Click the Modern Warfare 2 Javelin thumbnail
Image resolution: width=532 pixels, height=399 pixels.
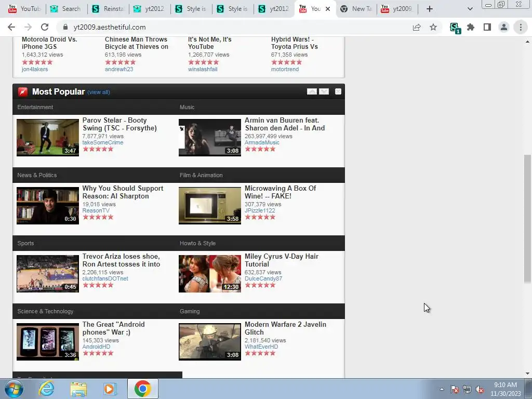point(210,342)
